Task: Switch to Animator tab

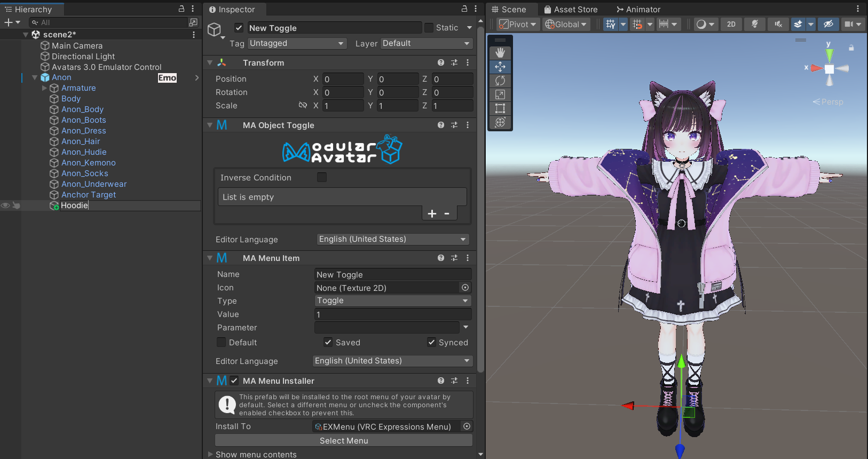Action: (638, 9)
